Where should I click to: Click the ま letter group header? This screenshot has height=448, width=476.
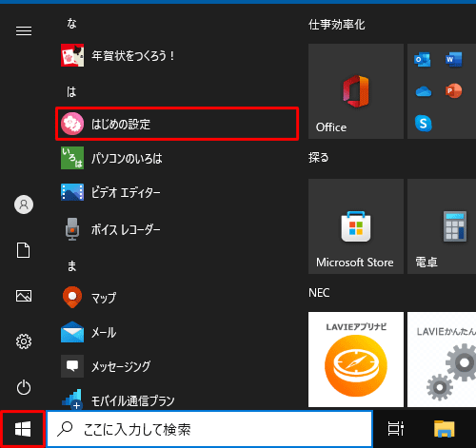pyautogui.click(x=71, y=265)
